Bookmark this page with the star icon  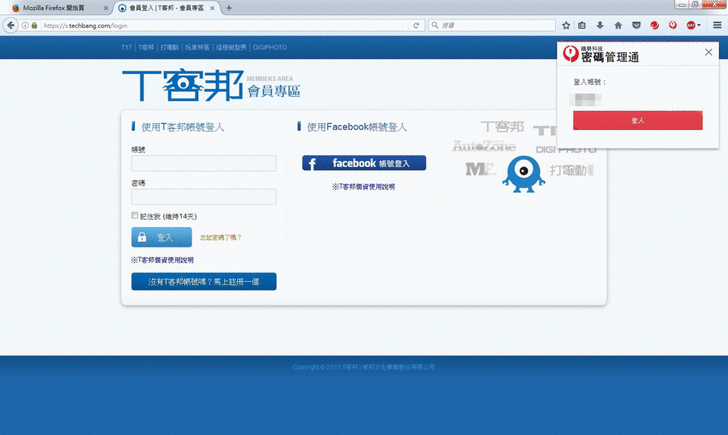pyautogui.click(x=566, y=26)
